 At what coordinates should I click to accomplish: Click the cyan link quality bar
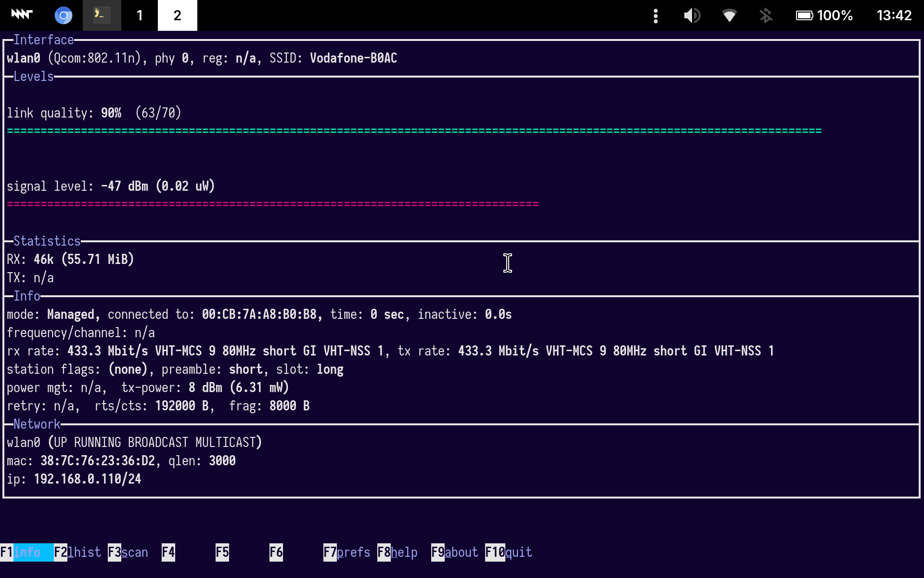click(414, 131)
